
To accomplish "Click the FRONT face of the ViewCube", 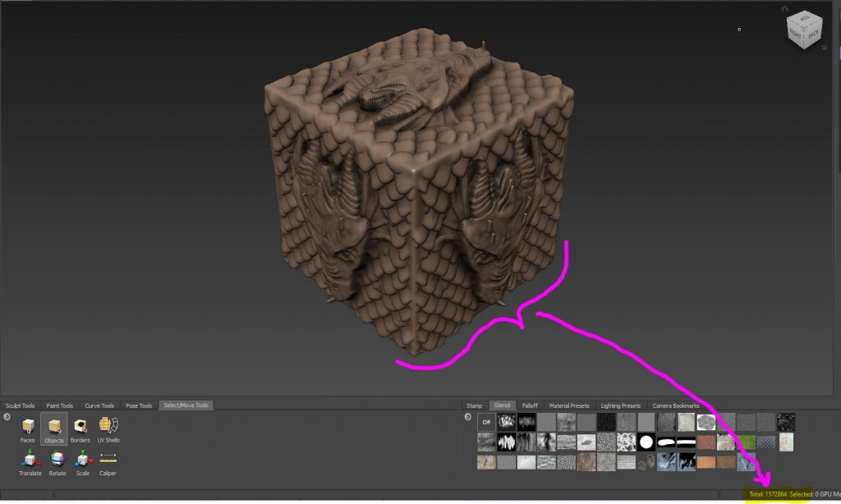I will click(795, 33).
